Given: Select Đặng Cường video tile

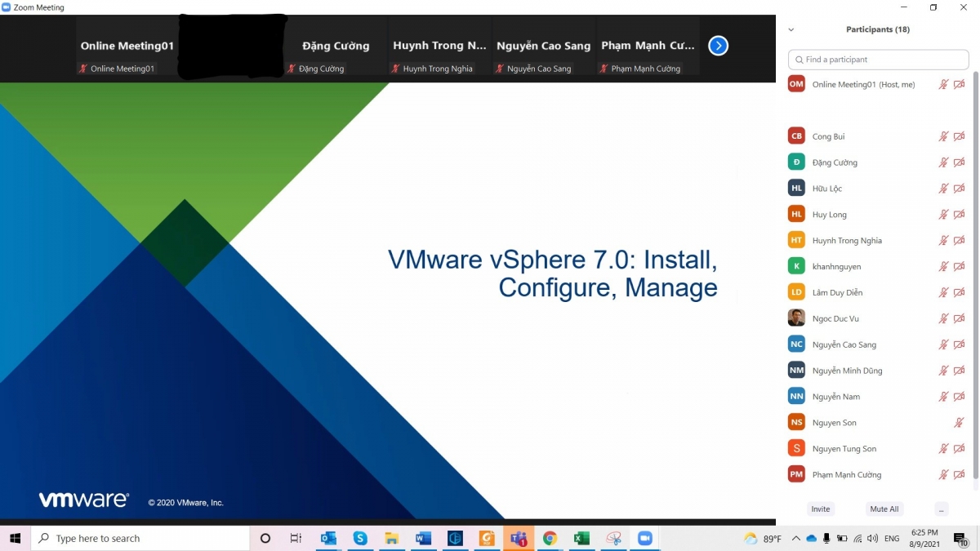Looking at the screenshot, I should point(336,48).
